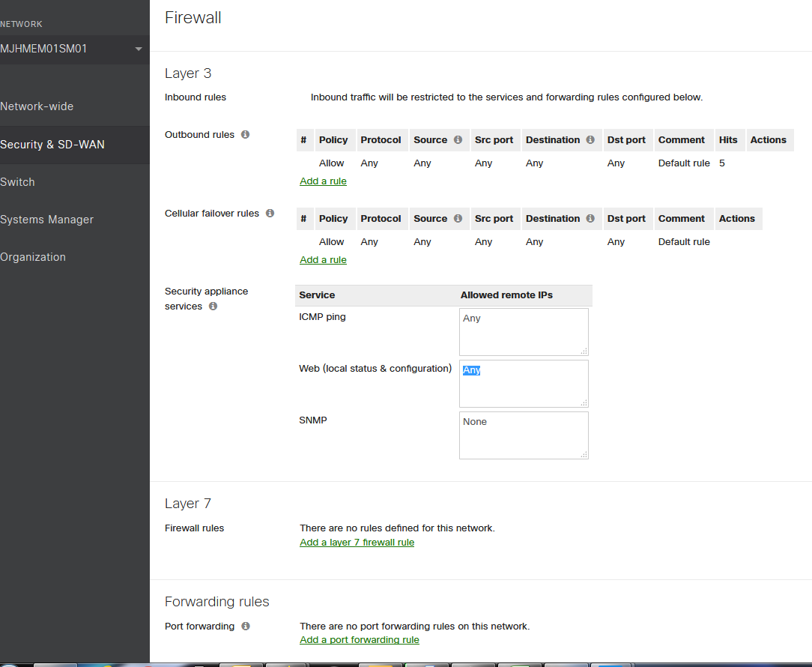
Task: Click info icon beside Cellular failover rules
Action: (270, 214)
